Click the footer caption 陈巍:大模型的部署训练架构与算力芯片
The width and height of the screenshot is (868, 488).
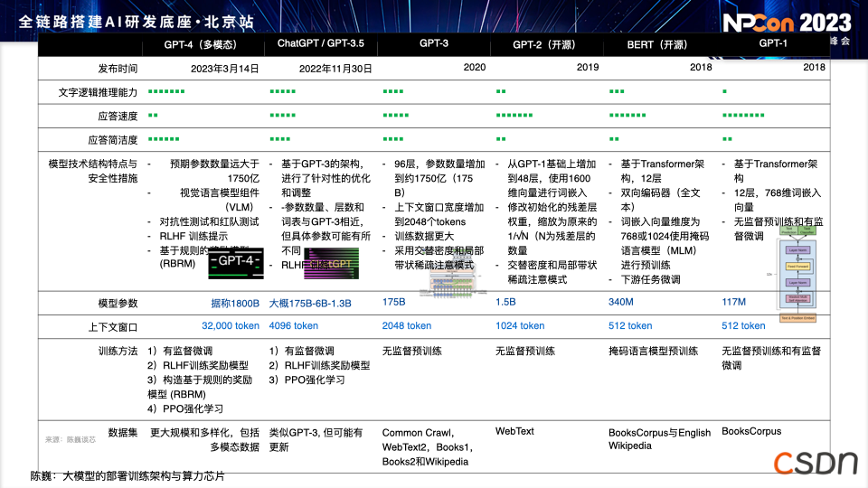(x=127, y=475)
